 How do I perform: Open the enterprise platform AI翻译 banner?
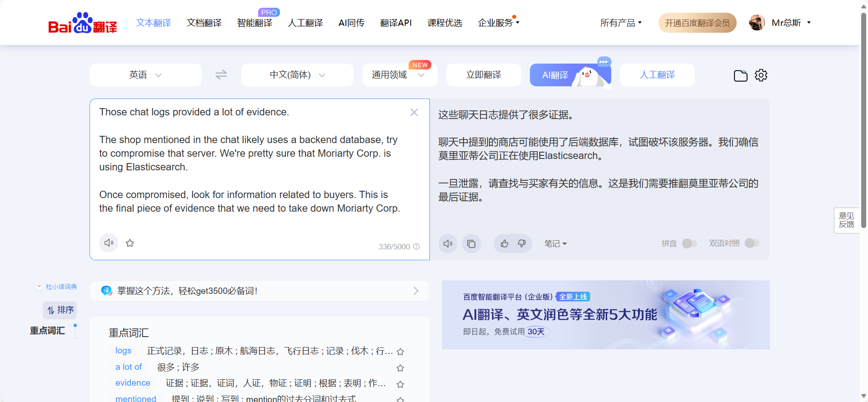(x=606, y=315)
